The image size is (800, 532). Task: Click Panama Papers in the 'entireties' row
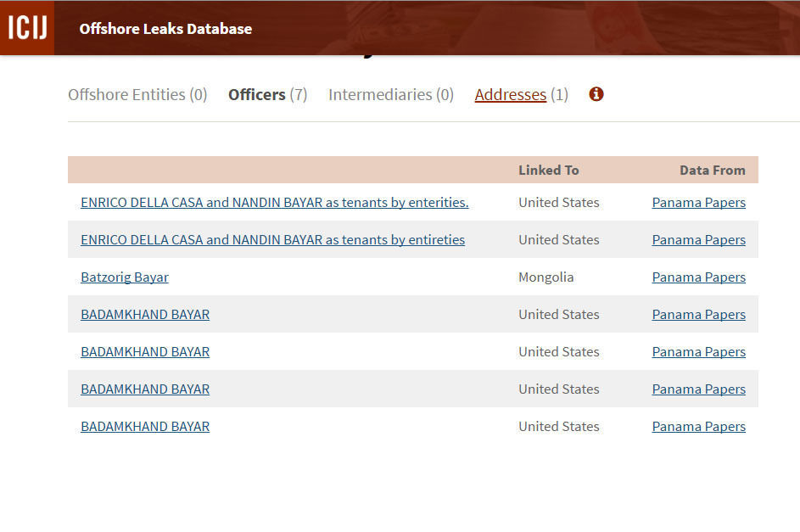pos(698,240)
